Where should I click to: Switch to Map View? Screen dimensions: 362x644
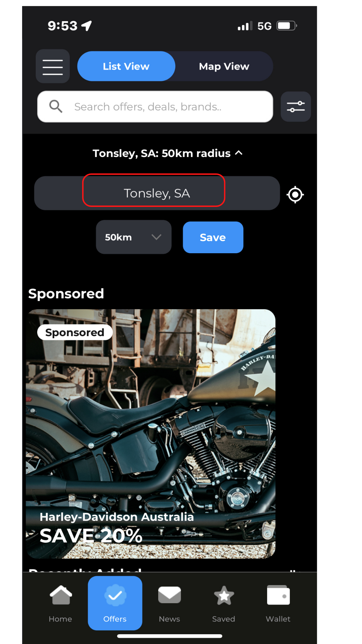224,66
